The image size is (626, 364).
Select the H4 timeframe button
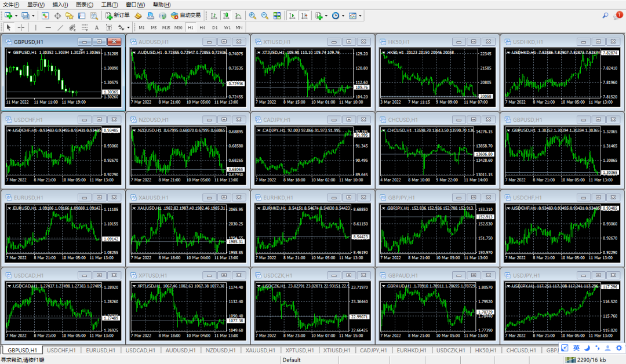(x=202, y=27)
